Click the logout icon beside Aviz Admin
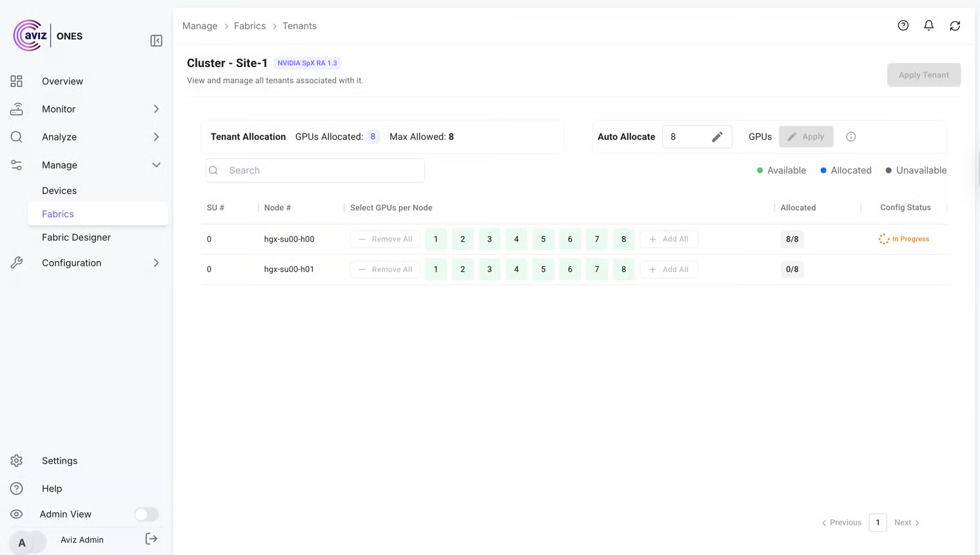The width and height of the screenshot is (980, 555). (152, 539)
